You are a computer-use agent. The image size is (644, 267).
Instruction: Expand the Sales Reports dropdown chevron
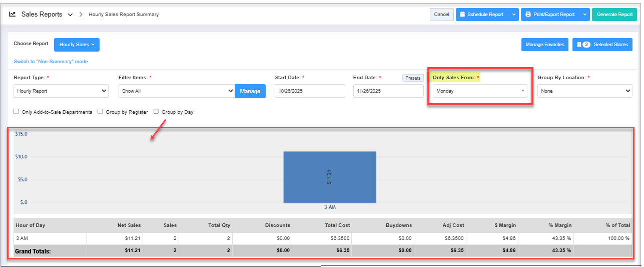pyautogui.click(x=70, y=15)
